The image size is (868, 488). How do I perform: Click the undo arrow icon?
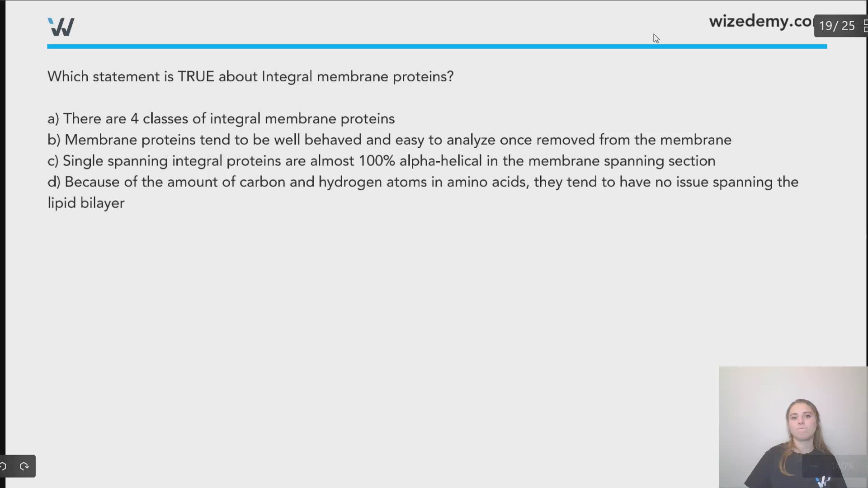4,466
